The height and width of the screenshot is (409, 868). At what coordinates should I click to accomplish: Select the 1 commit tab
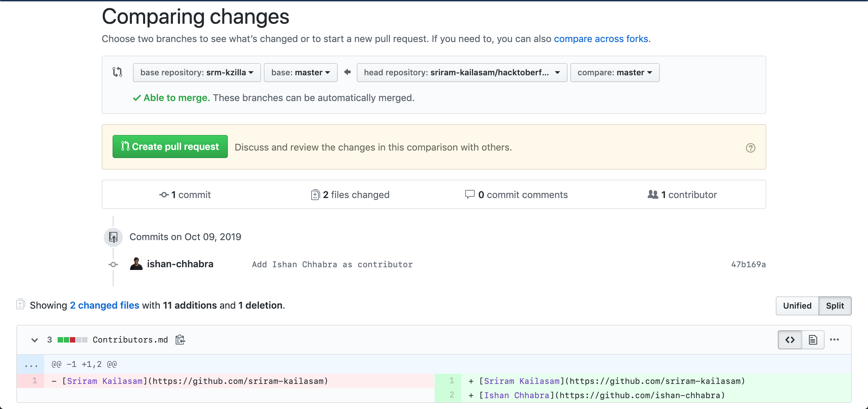185,195
